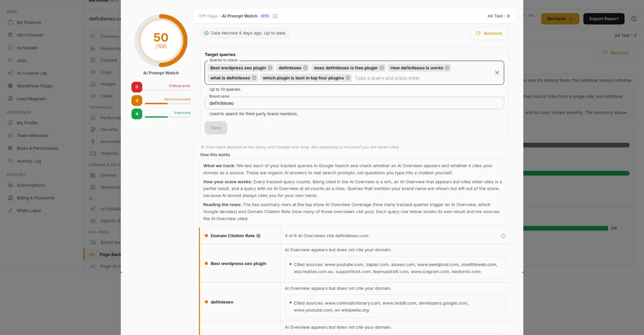
Task: Clear all queries with the X icon
Action: [x=497, y=73]
